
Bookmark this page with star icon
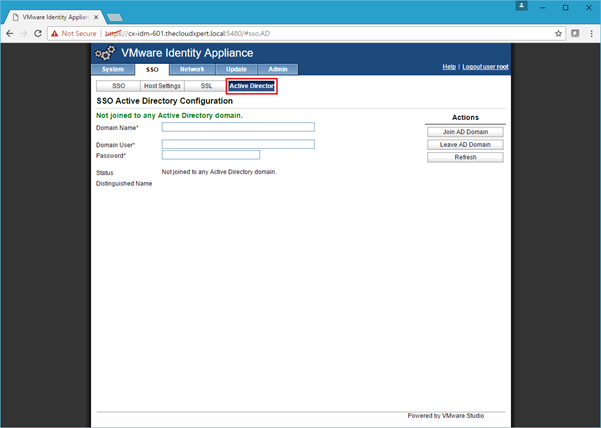point(559,33)
